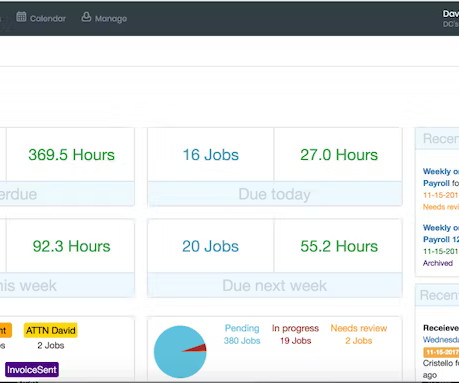This screenshot has width=459, height=383.
Task: Open the Manage menu item
Action: (x=104, y=18)
